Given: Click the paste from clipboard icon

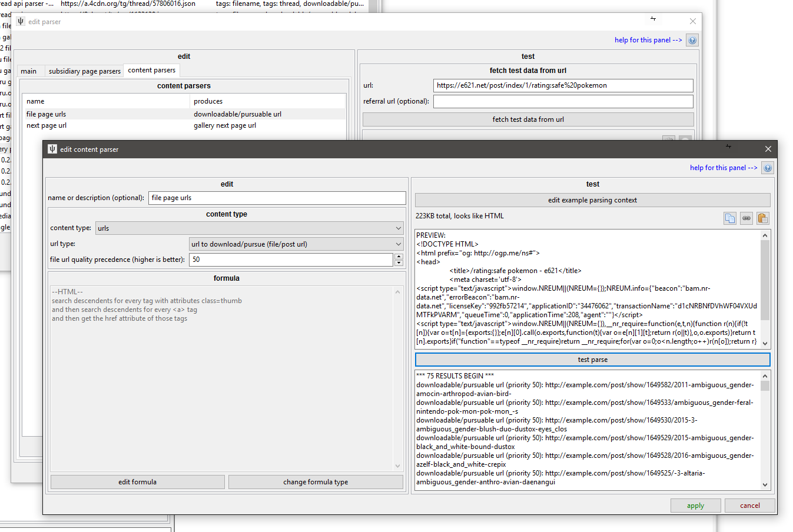Looking at the screenshot, I should coord(762,218).
